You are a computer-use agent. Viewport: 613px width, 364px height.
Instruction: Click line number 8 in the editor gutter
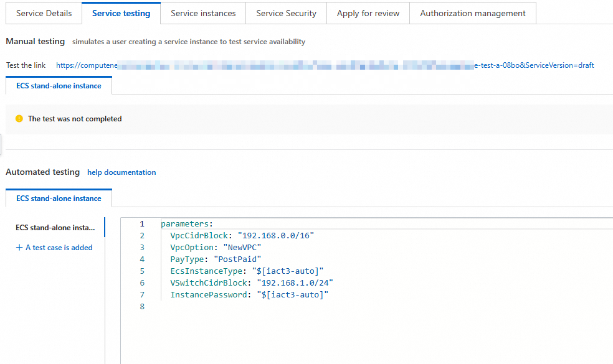point(142,307)
